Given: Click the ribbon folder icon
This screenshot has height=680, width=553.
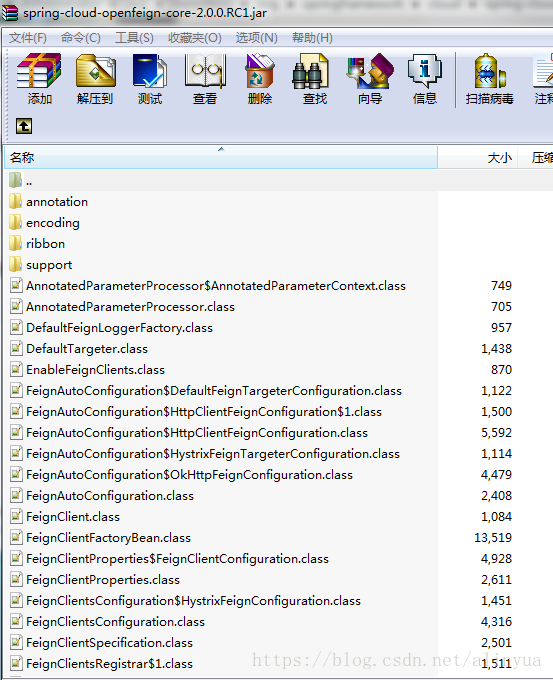Looking at the screenshot, I should pos(16,244).
